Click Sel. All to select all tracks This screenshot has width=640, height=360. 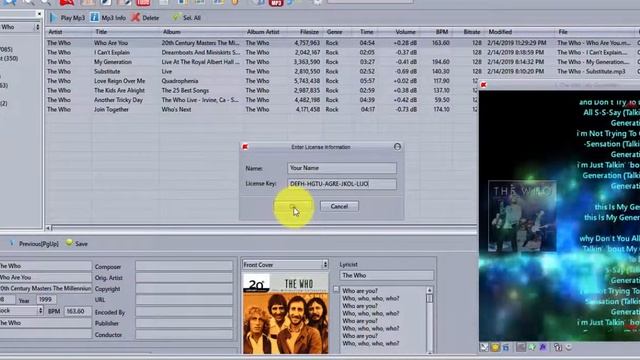(x=186, y=18)
